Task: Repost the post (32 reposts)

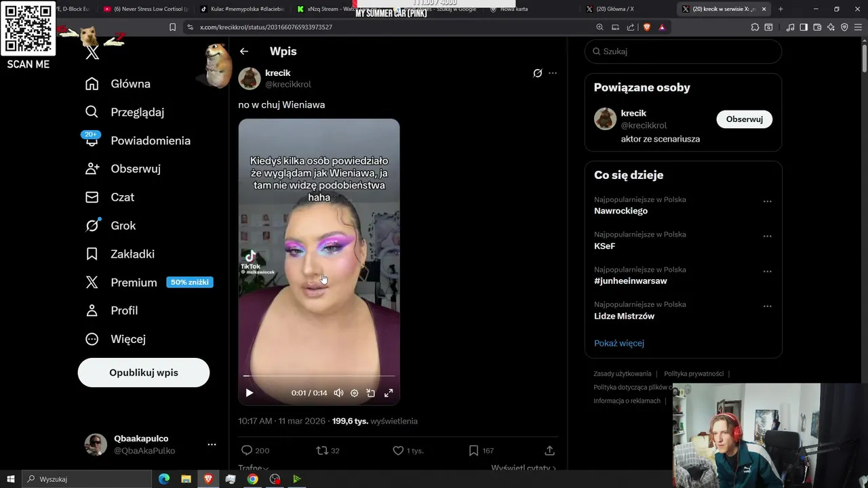Action: pos(328,451)
